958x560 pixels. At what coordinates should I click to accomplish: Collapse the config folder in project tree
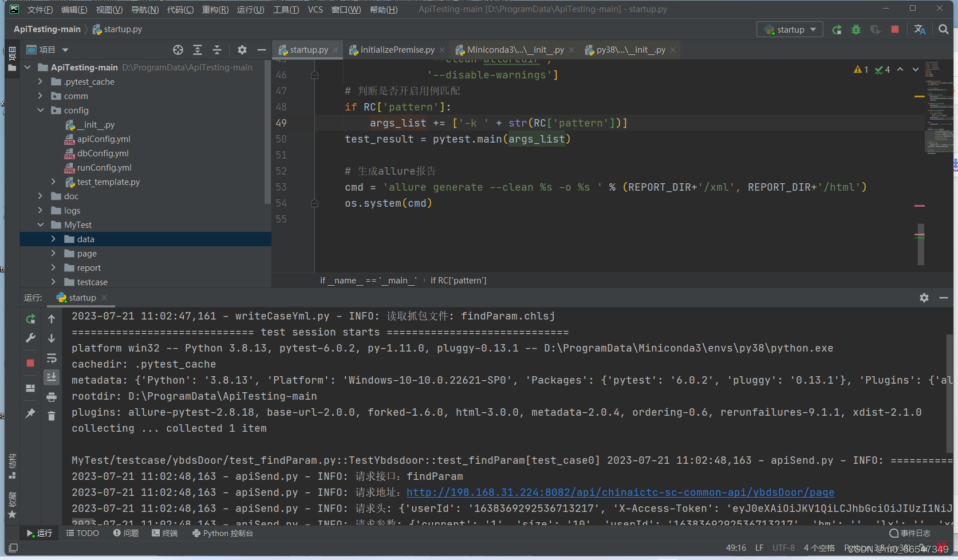coord(40,110)
